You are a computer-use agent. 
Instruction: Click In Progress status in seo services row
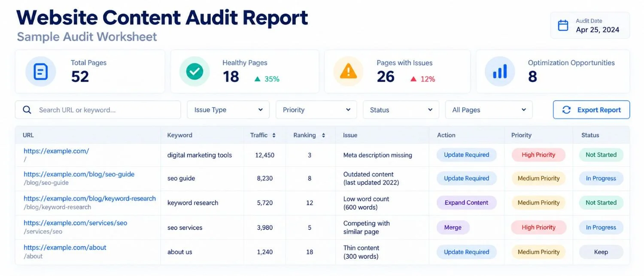pyautogui.click(x=601, y=227)
